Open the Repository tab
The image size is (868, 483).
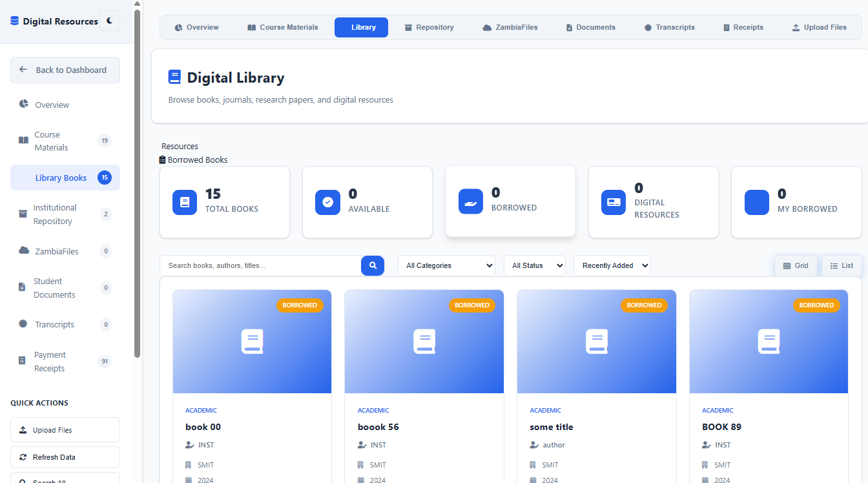(429, 27)
